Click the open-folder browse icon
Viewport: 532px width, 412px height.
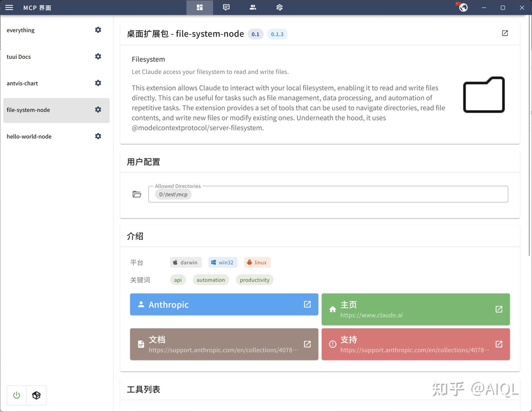(x=137, y=194)
